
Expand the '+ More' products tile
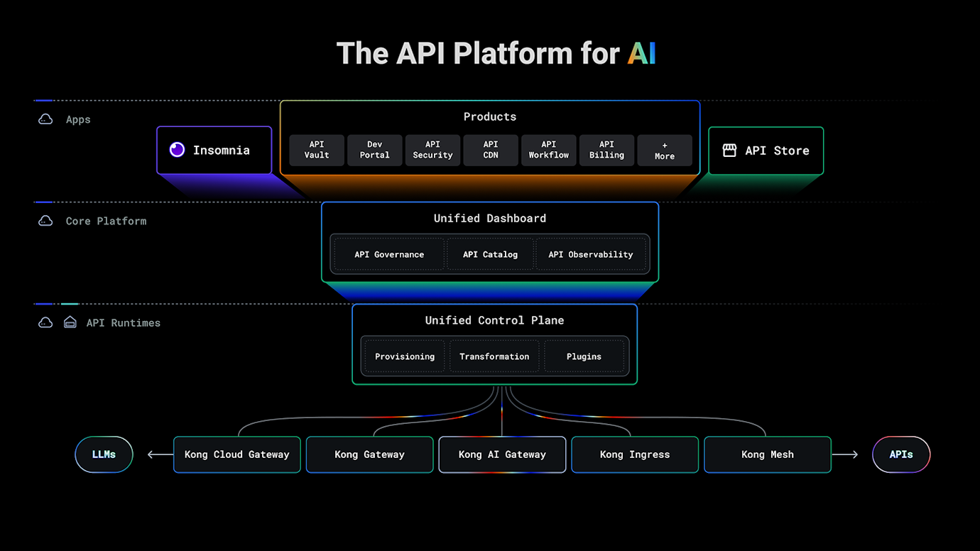[665, 150]
